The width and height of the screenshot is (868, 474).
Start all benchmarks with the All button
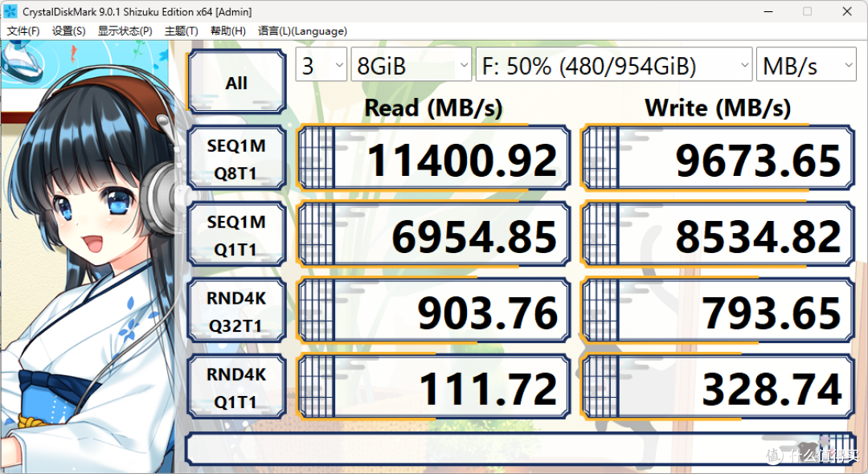tap(236, 82)
